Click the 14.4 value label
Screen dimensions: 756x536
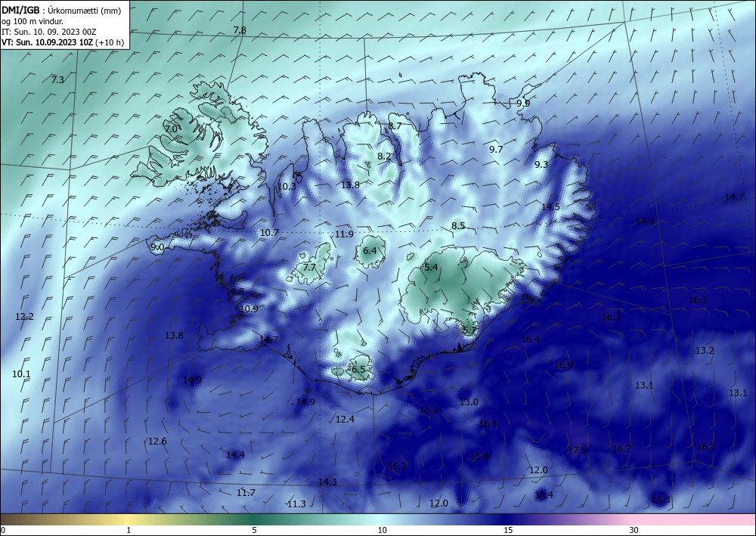[x=235, y=454]
